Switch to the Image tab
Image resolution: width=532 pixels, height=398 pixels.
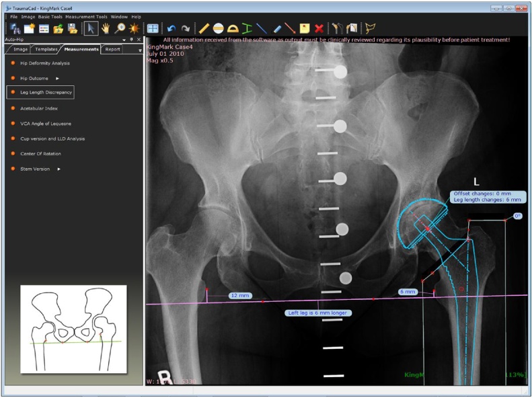click(x=20, y=50)
